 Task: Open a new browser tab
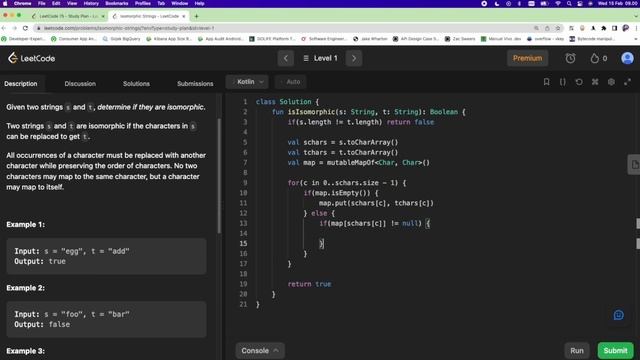tap(196, 16)
